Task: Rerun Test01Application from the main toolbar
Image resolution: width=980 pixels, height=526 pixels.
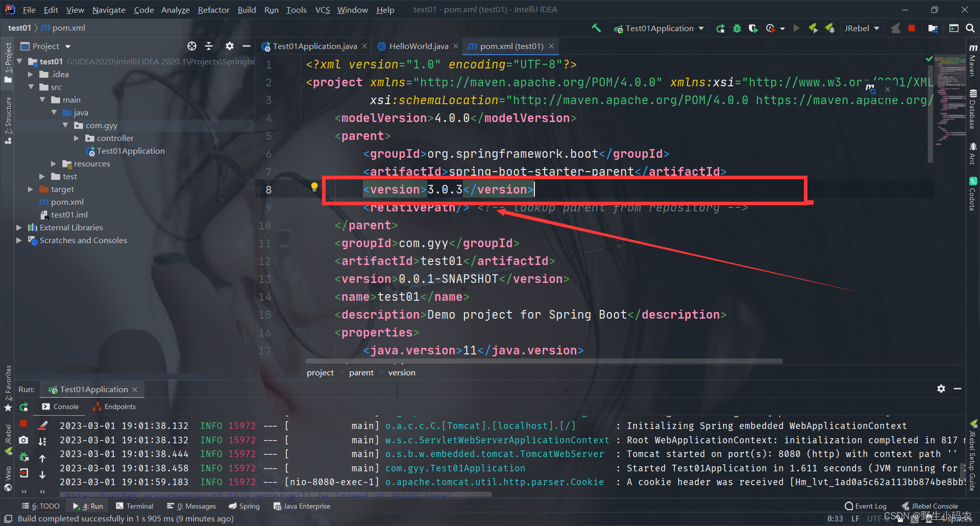Action: [x=720, y=28]
